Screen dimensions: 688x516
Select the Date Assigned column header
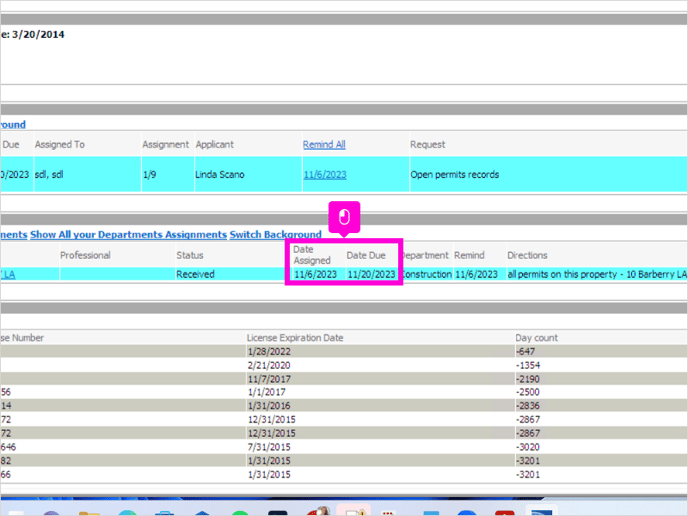coord(312,255)
